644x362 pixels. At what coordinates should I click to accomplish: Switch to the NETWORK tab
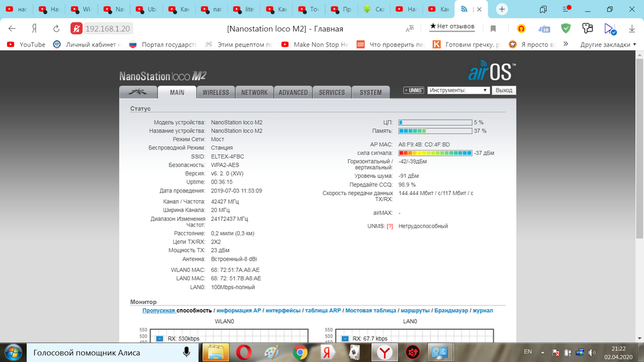(254, 93)
